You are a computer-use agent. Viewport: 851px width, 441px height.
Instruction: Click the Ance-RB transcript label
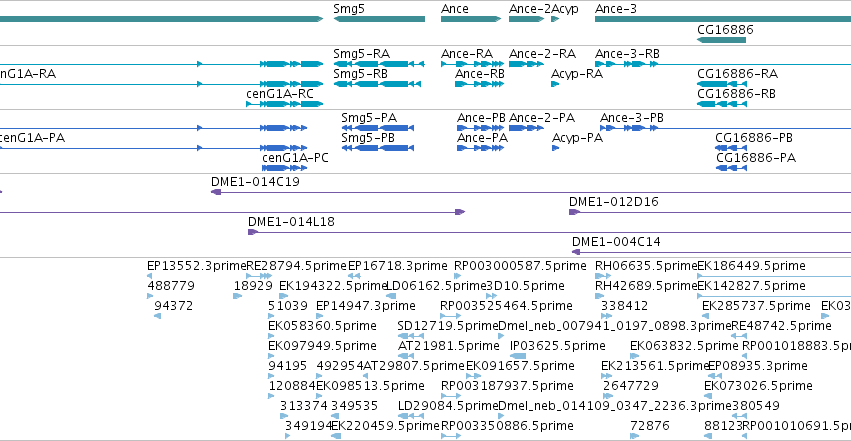click(480, 74)
